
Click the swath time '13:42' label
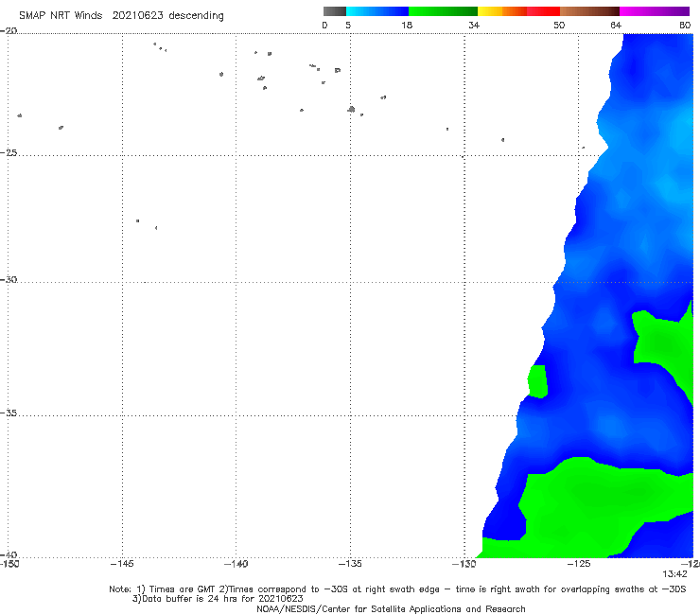click(x=674, y=574)
